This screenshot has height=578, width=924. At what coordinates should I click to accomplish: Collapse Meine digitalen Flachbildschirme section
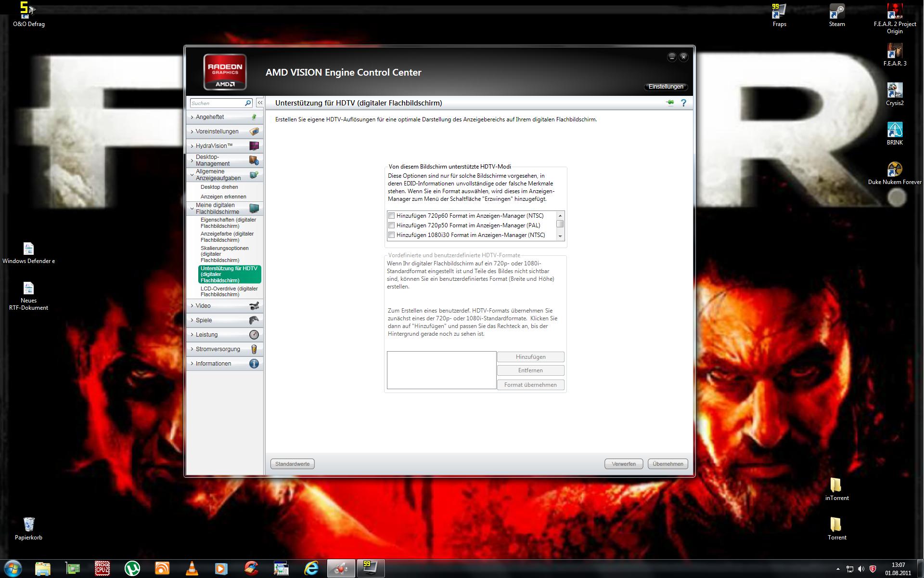[x=217, y=209]
